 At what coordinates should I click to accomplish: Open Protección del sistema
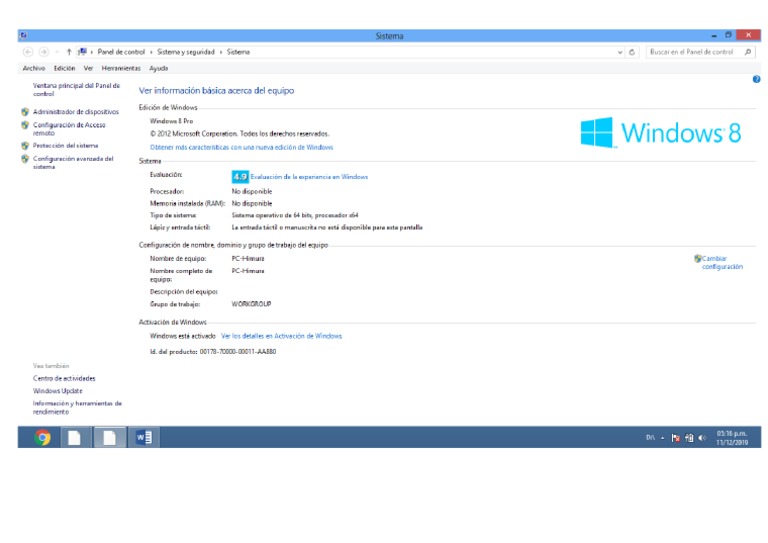(x=66, y=145)
